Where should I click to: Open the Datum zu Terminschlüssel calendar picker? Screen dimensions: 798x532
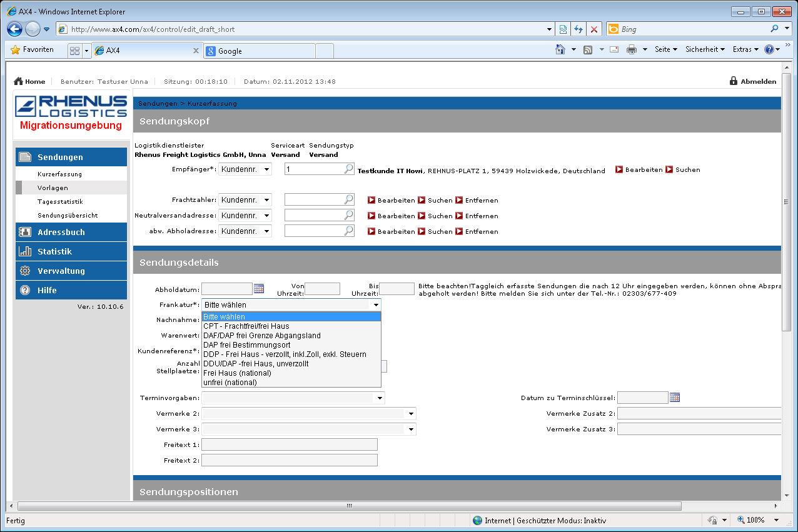(675, 397)
